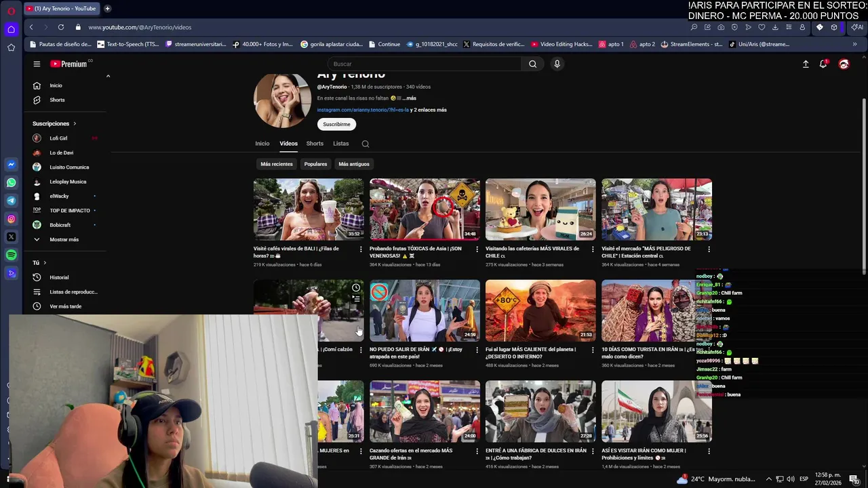Expand the Tú section chevron

[45, 262]
